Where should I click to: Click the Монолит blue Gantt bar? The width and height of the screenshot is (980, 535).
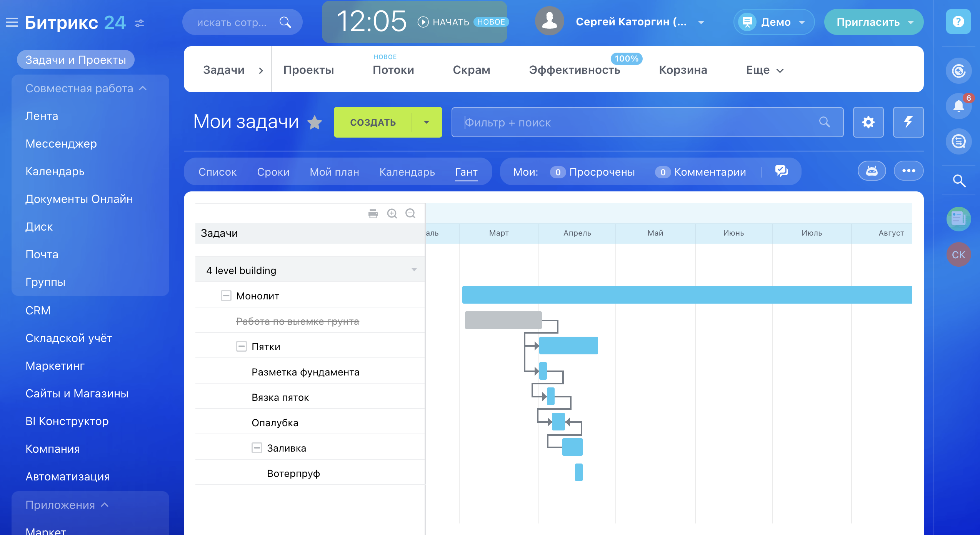687,295
